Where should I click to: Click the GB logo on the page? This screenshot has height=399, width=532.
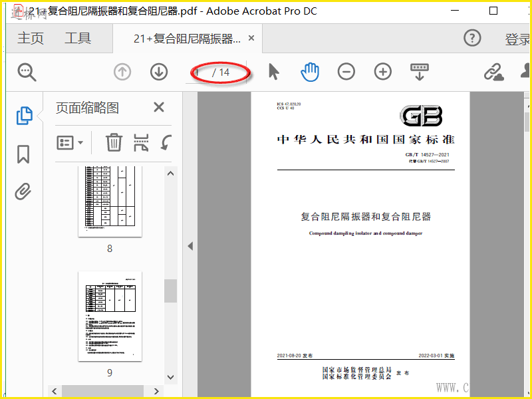(421, 116)
